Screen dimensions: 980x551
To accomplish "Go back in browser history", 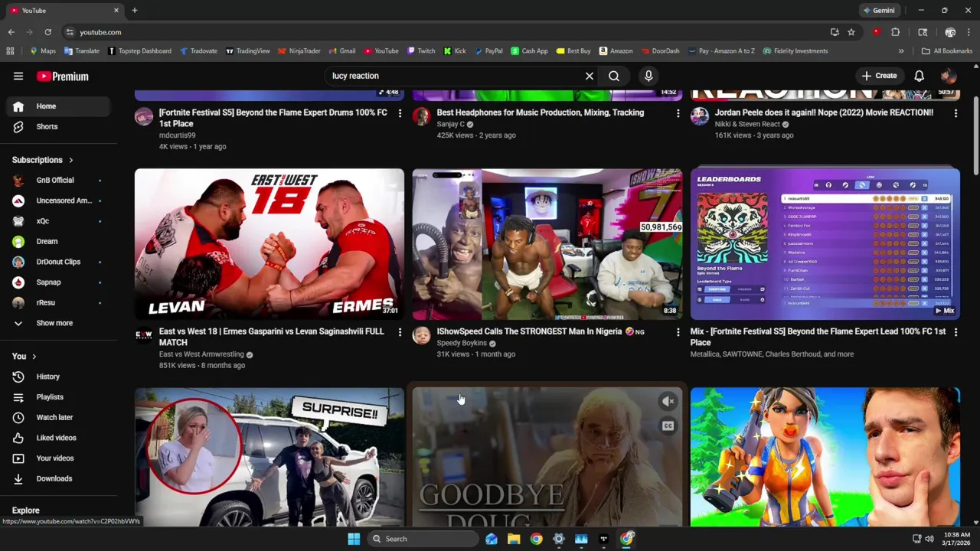I will [x=11, y=32].
